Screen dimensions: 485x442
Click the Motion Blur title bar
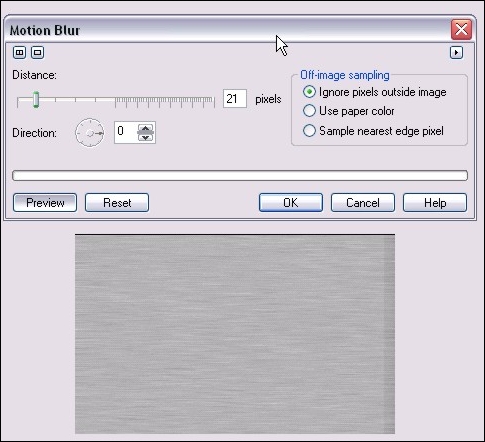[227, 30]
